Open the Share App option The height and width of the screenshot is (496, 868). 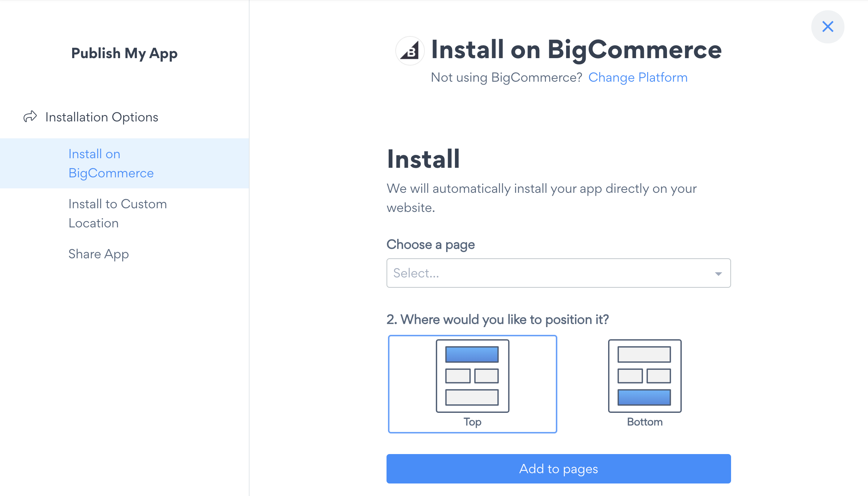tap(99, 254)
